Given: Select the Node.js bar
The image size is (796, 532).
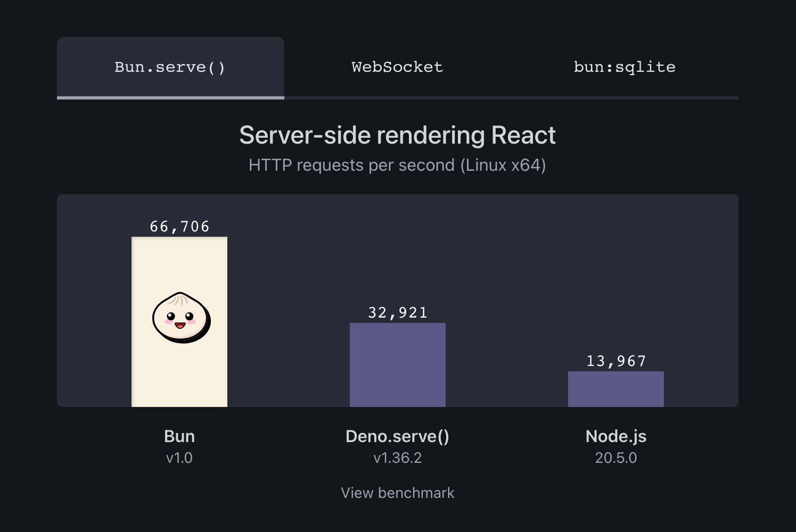Looking at the screenshot, I should (x=616, y=388).
